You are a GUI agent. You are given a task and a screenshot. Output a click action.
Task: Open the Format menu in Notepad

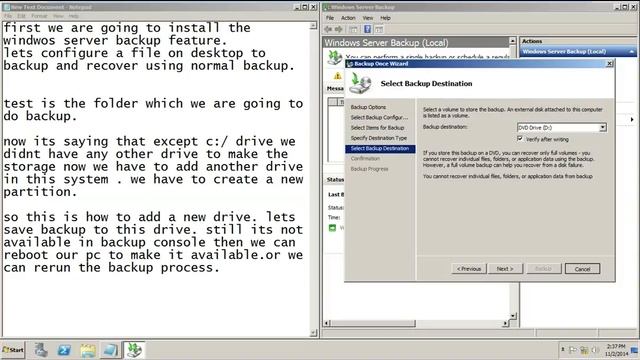click(x=39, y=16)
